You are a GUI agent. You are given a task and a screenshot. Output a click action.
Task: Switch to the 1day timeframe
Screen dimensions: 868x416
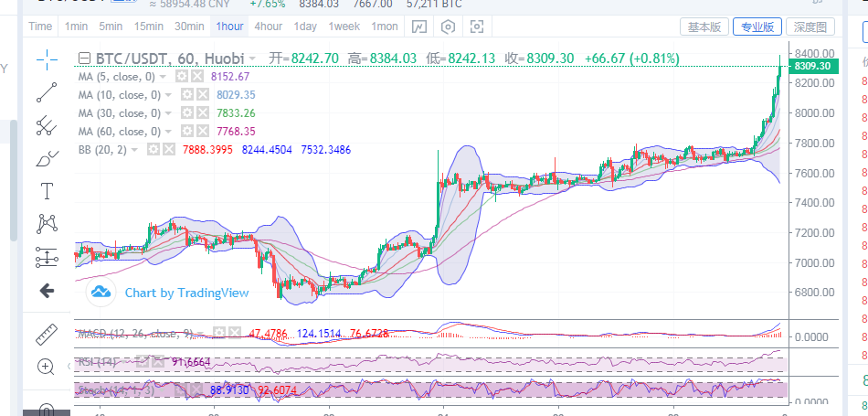point(305,27)
